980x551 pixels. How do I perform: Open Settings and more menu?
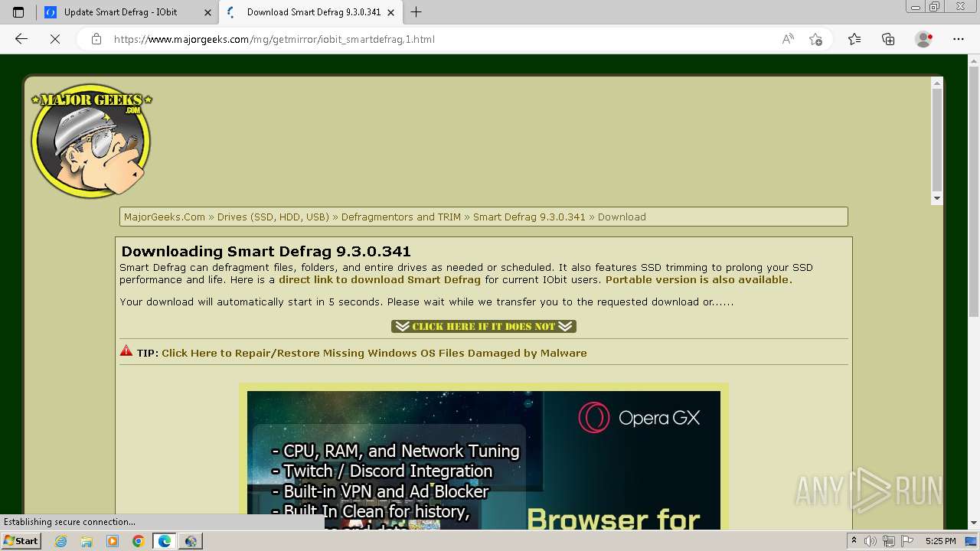[959, 39]
